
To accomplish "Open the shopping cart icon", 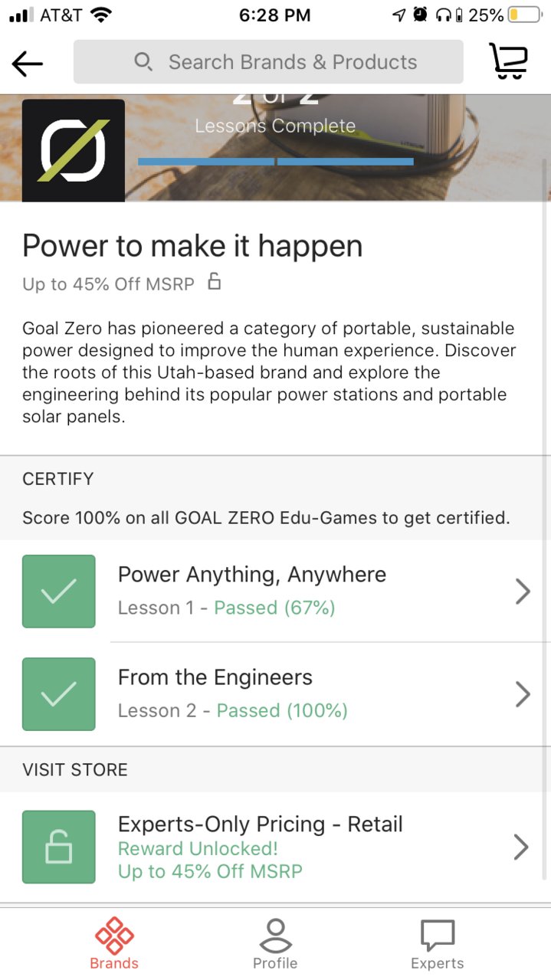I will pyautogui.click(x=508, y=61).
